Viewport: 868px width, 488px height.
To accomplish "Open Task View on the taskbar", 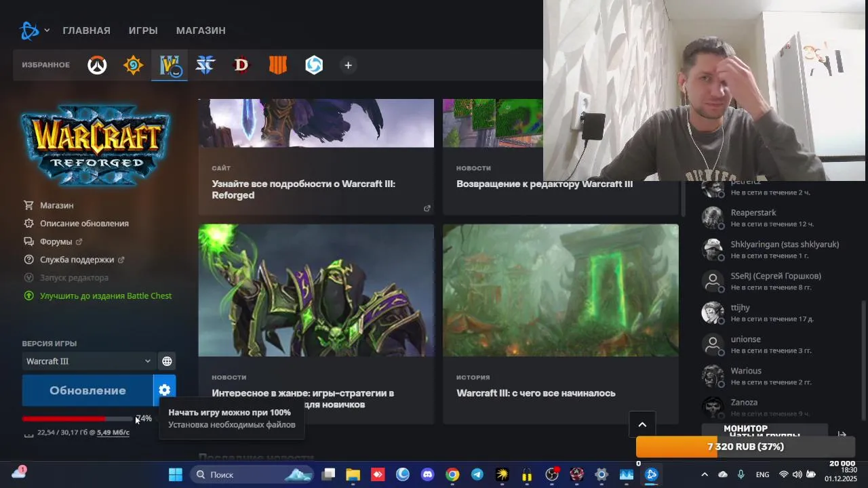I will pyautogui.click(x=328, y=474).
